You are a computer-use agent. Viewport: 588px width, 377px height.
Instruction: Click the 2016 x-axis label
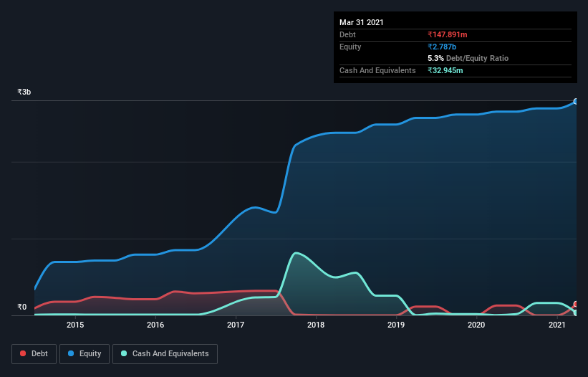[155, 325]
